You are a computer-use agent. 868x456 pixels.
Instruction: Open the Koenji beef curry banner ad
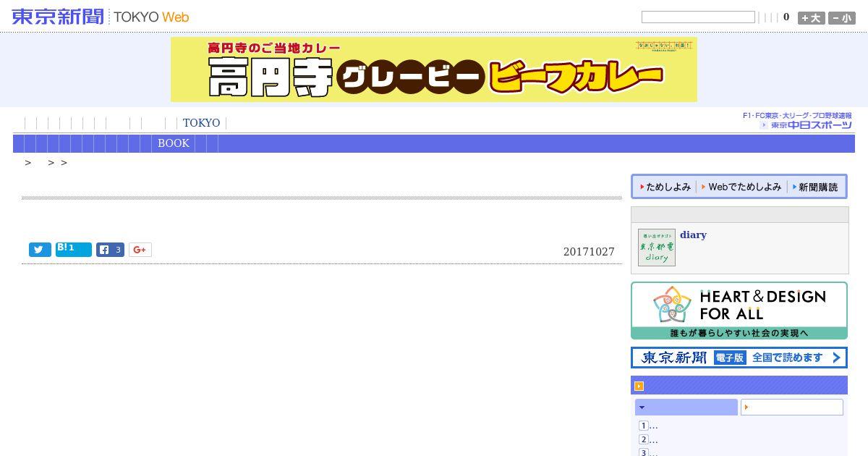[434, 69]
